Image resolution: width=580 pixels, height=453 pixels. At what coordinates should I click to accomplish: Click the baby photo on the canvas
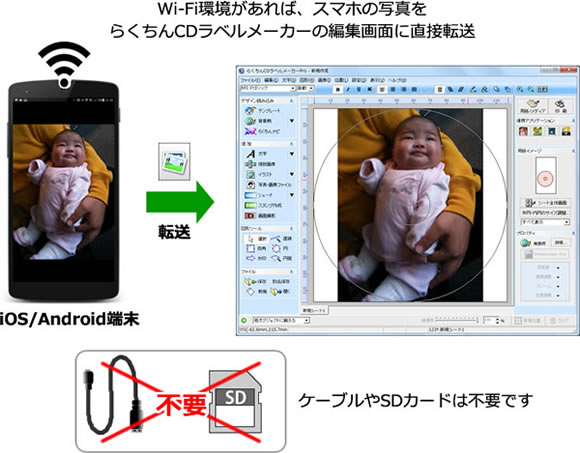(410, 205)
